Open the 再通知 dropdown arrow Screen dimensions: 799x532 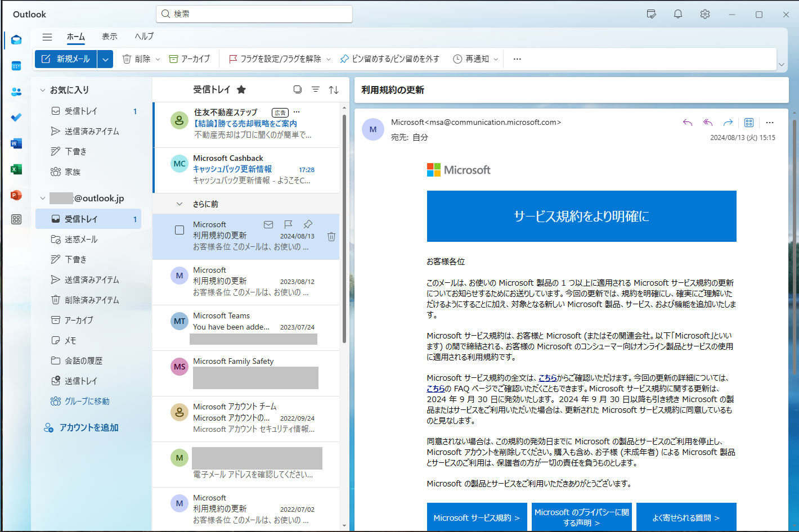click(496, 59)
